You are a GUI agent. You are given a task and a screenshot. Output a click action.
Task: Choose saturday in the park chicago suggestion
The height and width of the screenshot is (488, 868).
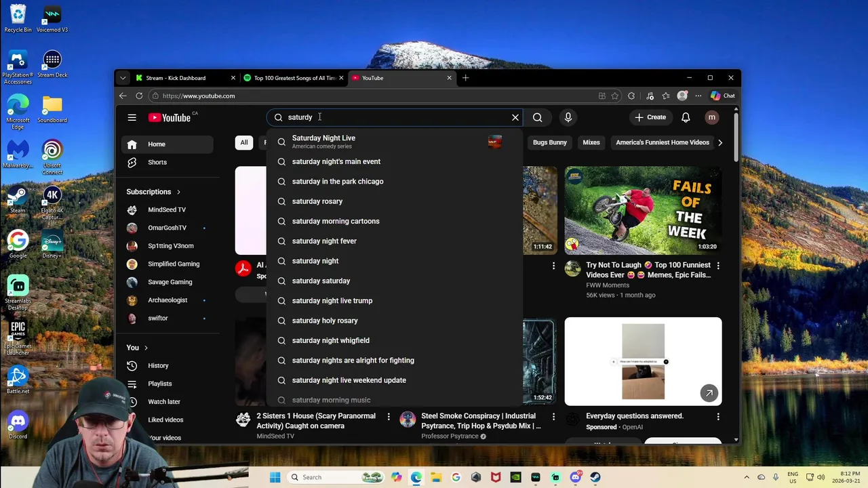coord(395,181)
